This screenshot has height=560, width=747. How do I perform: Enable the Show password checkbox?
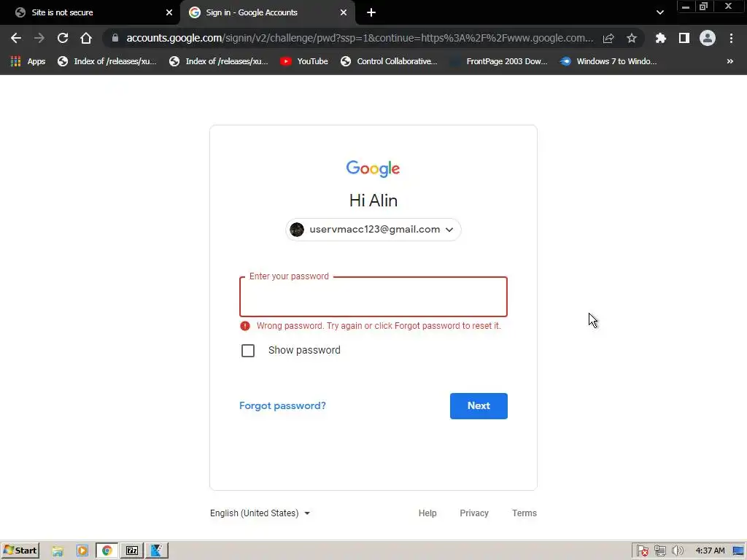(x=248, y=351)
